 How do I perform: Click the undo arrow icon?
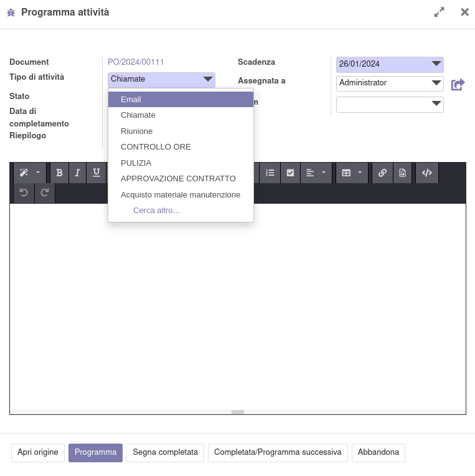pyautogui.click(x=24, y=193)
